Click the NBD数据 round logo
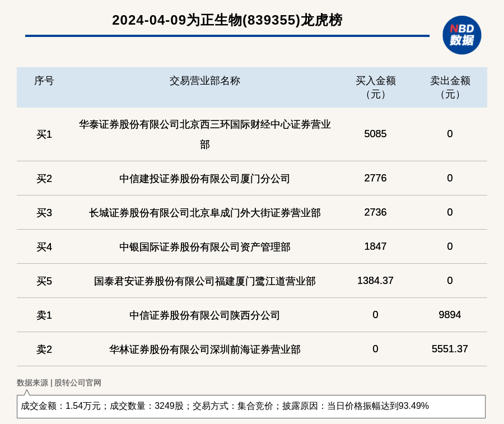504x424 pixels. point(461,35)
